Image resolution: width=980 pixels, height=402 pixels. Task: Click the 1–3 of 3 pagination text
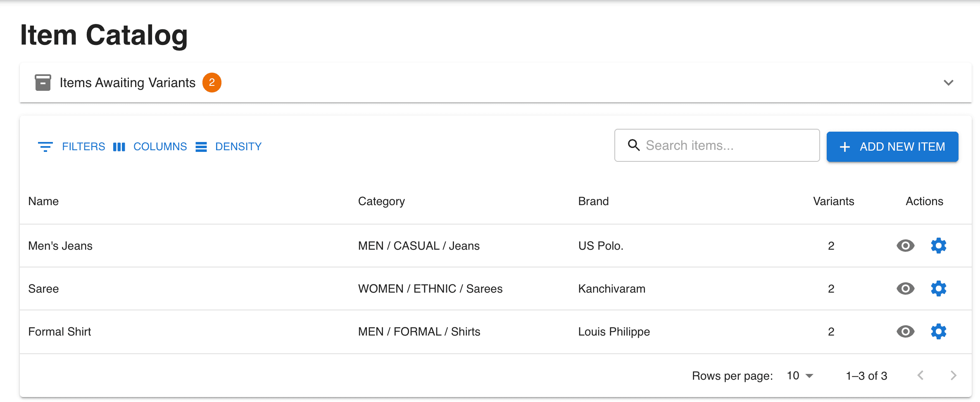click(x=866, y=376)
